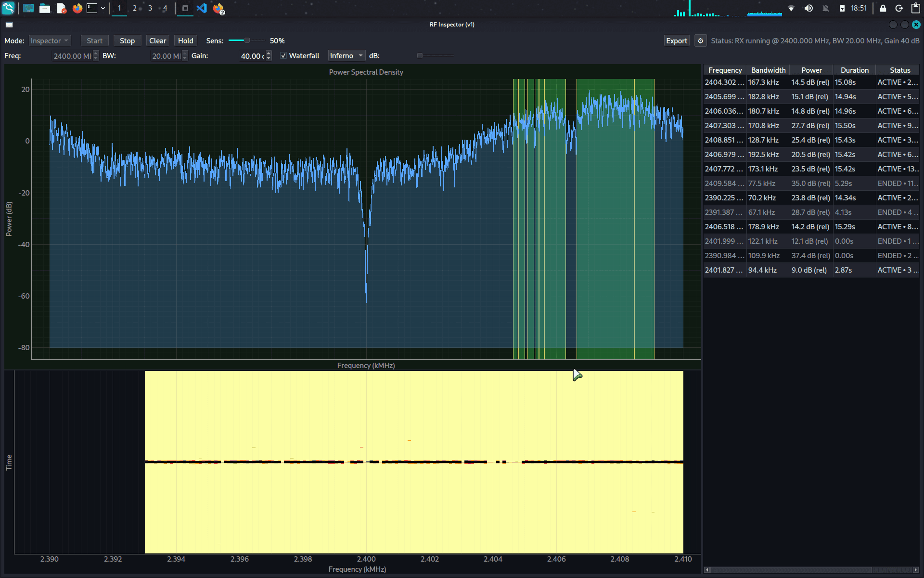This screenshot has width=924, height=578.
Task: Click the scrollbar left arrow below table
Action: click(x=707, y=570)
